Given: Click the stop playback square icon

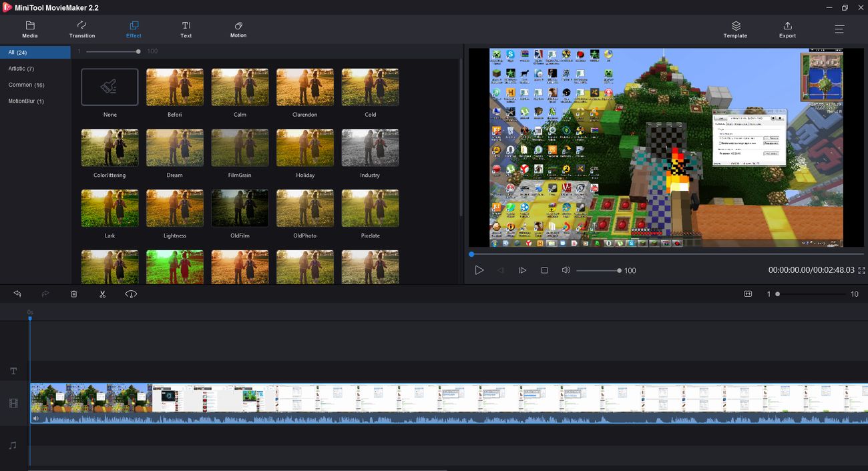Looking at the screenshot, I should tap(544, 270).
